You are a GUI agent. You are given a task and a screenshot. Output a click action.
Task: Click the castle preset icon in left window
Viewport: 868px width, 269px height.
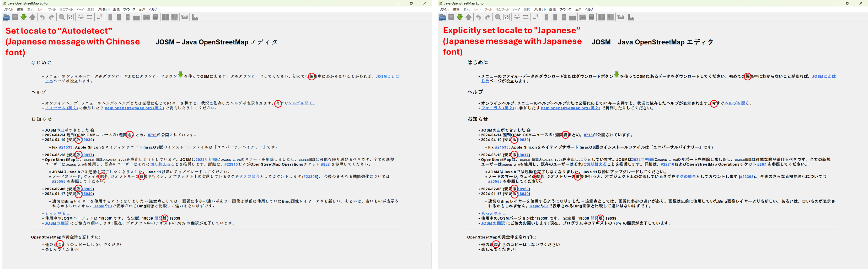[185, 17]
